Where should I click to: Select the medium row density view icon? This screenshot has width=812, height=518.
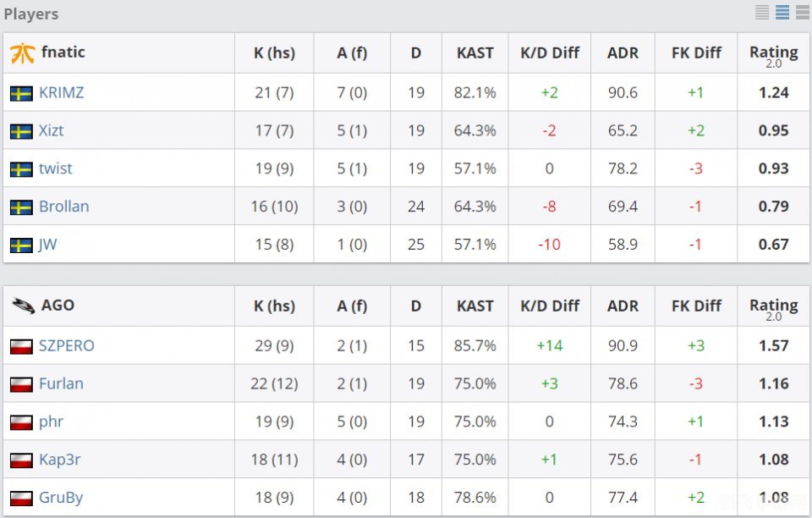point(782,13)
